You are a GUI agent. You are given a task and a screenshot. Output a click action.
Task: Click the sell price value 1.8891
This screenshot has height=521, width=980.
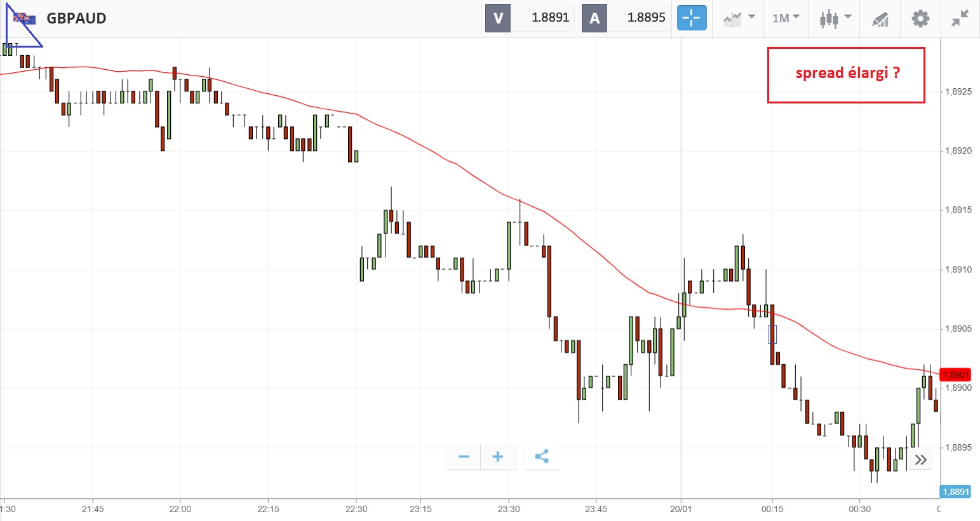(x=550, y=18)
